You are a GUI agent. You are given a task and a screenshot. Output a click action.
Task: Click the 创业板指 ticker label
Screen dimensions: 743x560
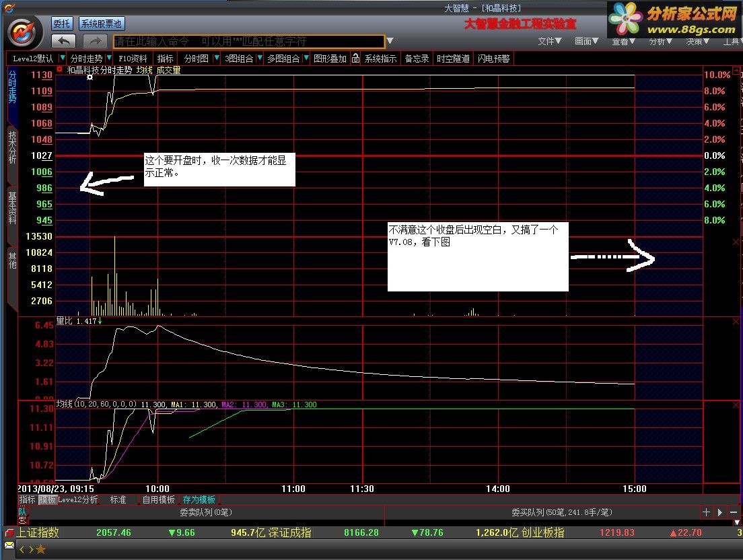tap(542, 532)
